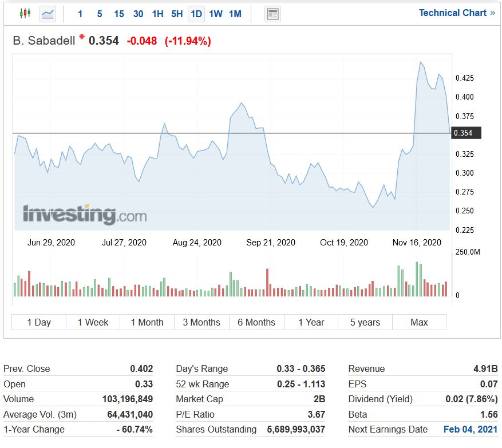Click the Revenue value 4.91B
The width and height of the screenshot is (502, 448).
(x=485, y=368)
